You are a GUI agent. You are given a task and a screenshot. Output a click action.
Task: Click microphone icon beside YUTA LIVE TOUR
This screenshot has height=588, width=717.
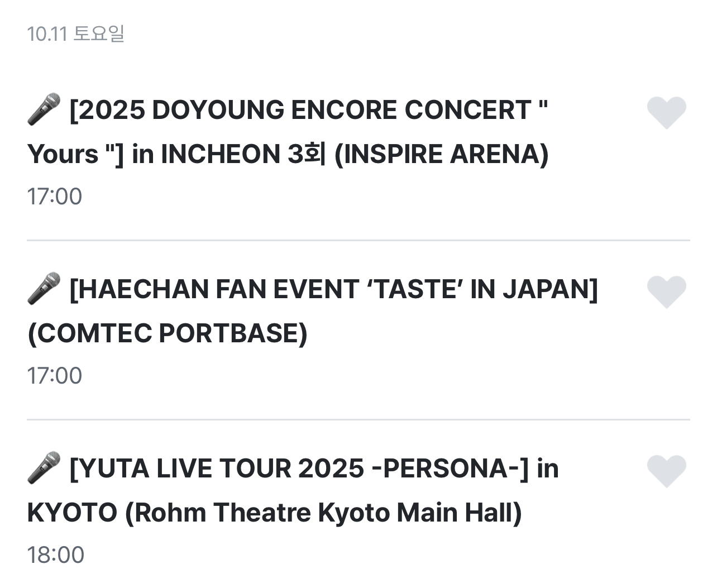click(x=44, y=468)
